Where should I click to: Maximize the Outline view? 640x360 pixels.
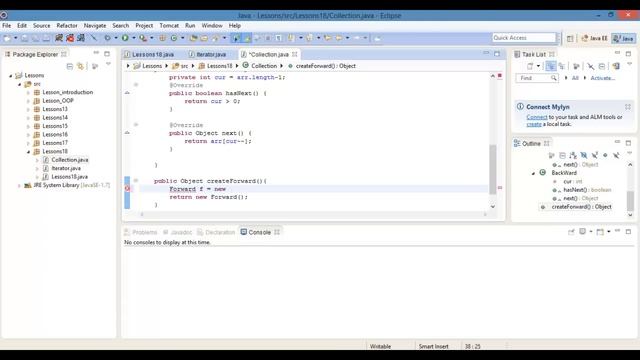[x=628, y=143]
